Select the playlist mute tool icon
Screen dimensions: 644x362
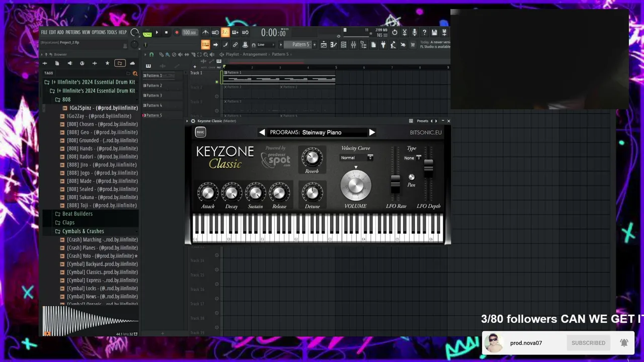(180, 54)
